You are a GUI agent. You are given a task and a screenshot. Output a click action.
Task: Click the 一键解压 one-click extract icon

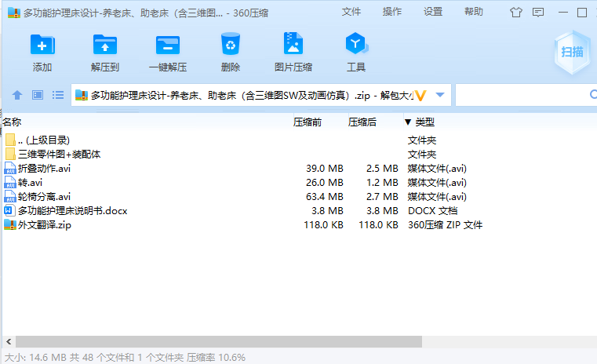(168, 45)
